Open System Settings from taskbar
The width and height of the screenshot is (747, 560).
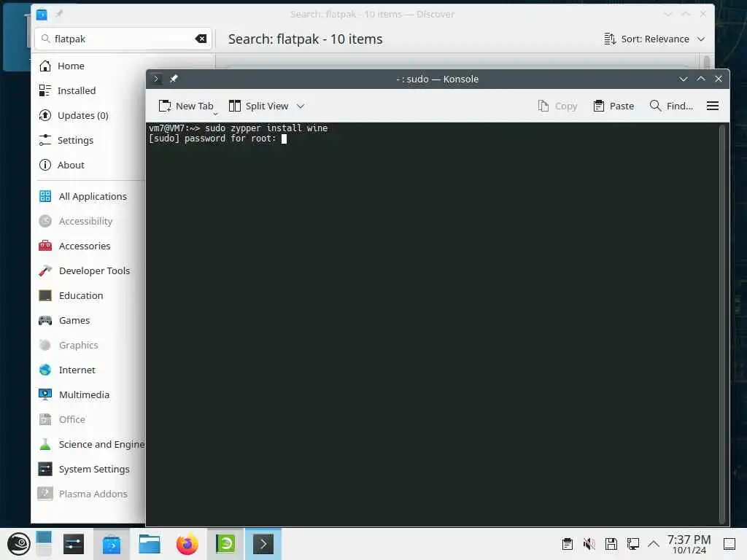(74, 544)
